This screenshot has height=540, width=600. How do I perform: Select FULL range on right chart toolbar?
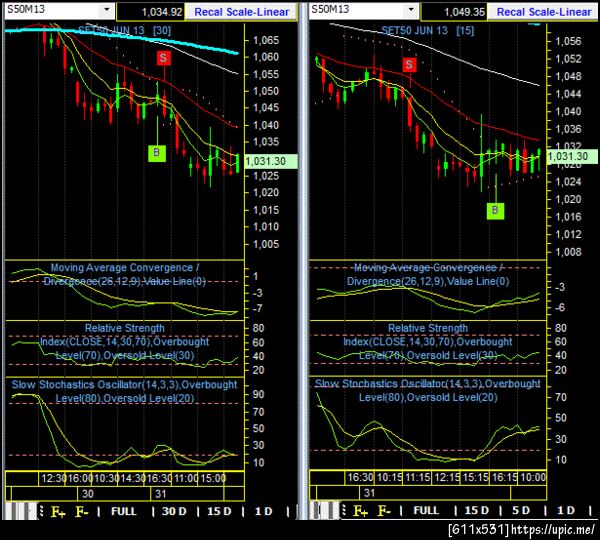coord(426,511)
